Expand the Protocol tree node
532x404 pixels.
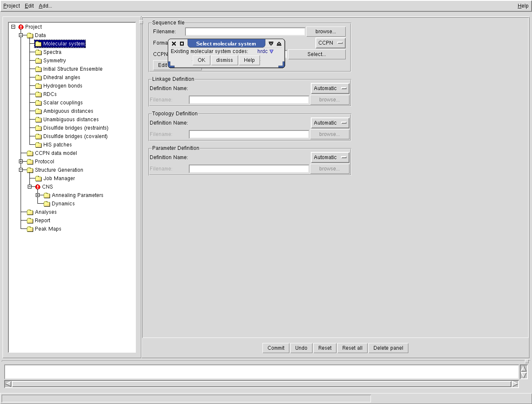pos(21,162)
